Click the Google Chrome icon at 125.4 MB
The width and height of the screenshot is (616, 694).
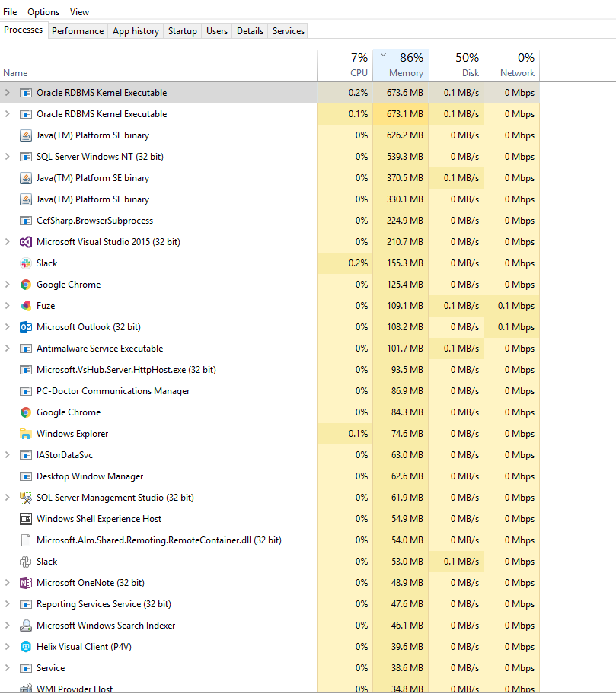26,285
